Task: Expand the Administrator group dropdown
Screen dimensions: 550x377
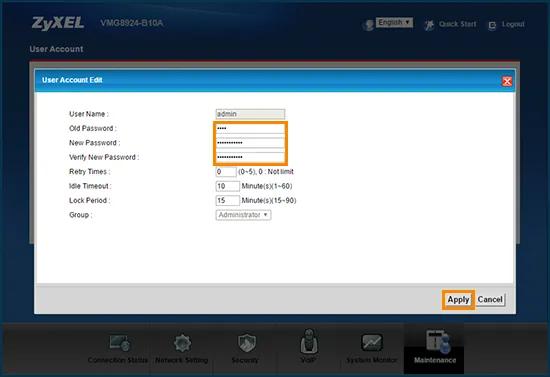Action: pyautogui.click(x=243, y=215)
